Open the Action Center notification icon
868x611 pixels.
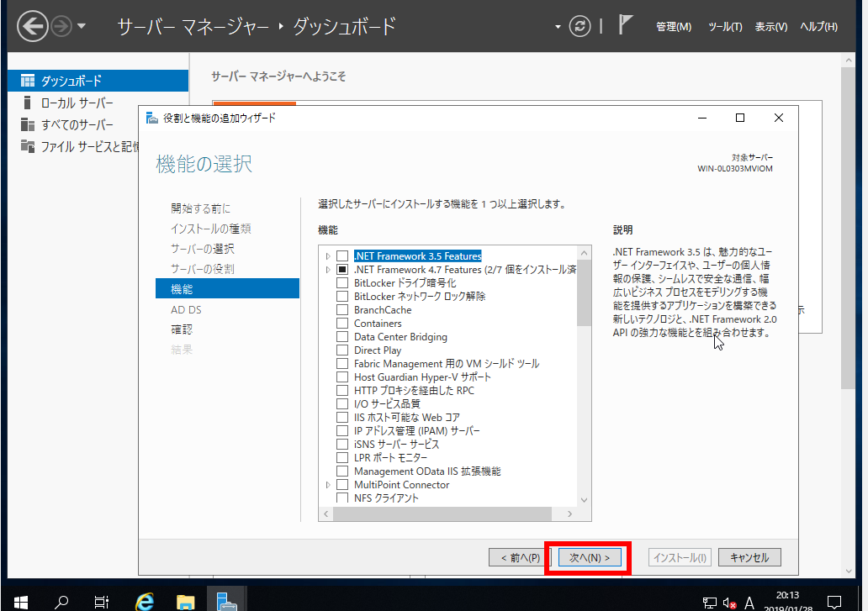click(x=834, y=602)
